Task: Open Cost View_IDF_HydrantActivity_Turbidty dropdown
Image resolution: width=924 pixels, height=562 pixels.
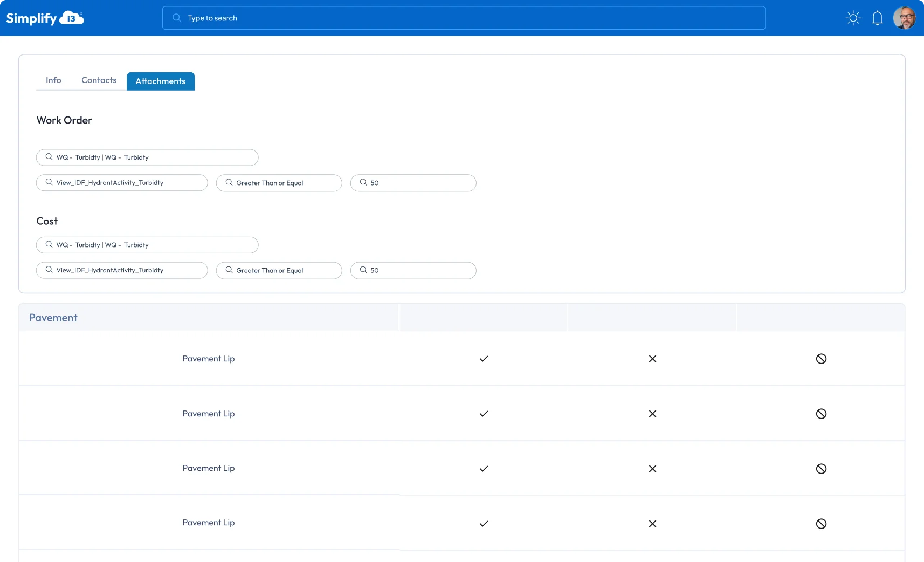Action: tap(122, 270)
